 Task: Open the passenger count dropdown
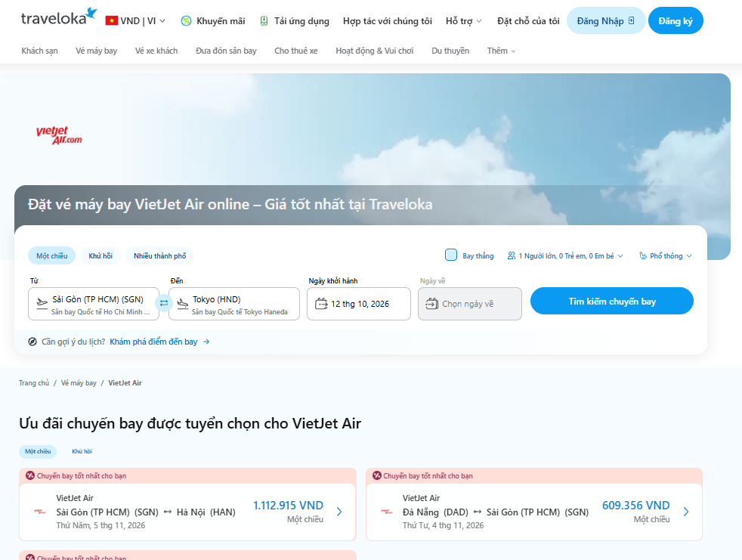[565, 255]
